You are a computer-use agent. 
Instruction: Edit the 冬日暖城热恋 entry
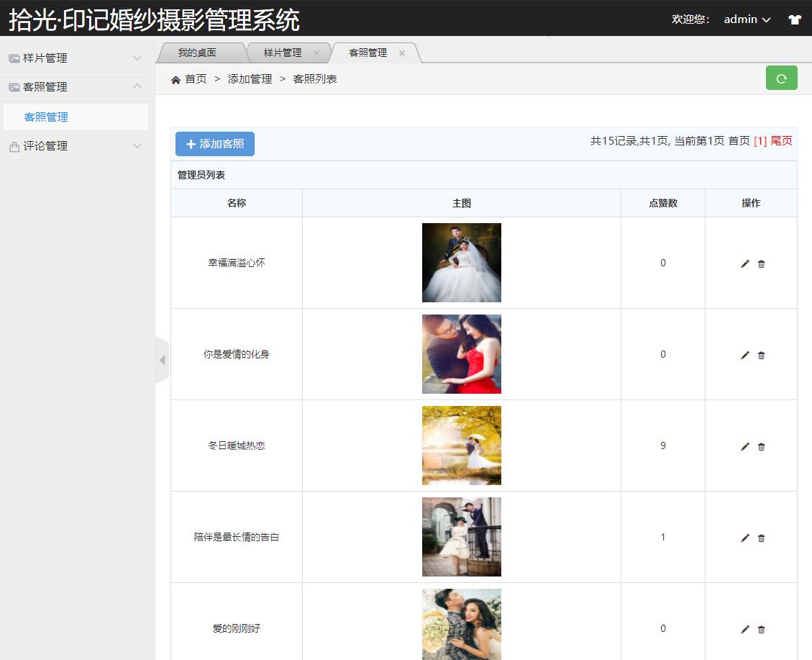[x=744, y=446]
